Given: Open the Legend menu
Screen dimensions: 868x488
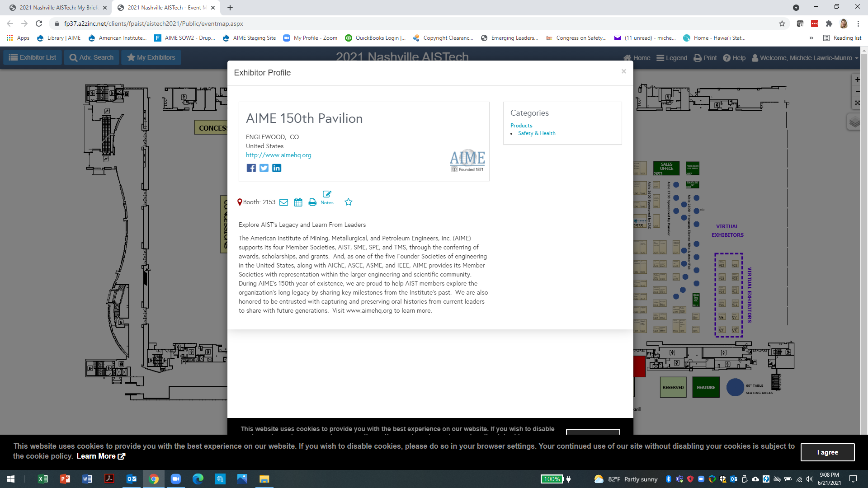Looking at the screenshot, I should pos(672,58).
